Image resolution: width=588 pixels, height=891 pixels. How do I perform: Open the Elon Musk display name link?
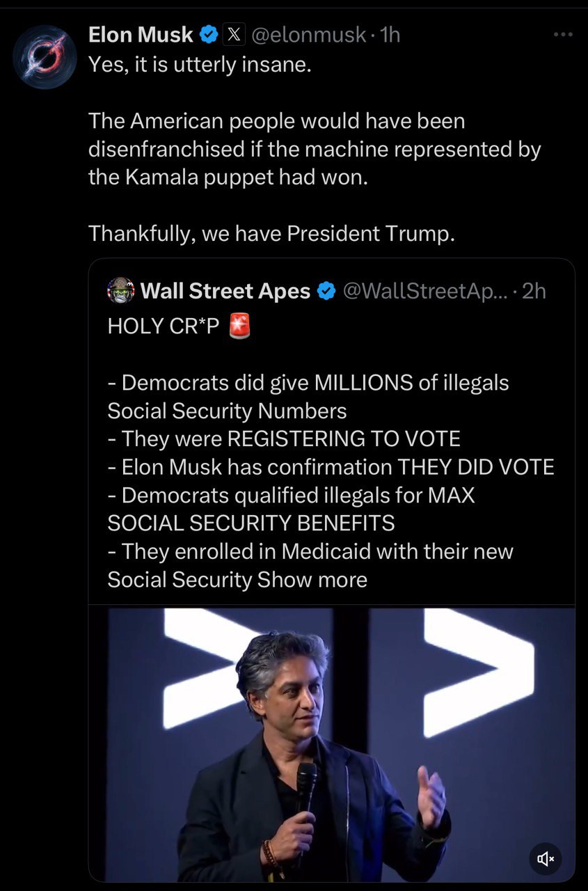click(141, 34)
